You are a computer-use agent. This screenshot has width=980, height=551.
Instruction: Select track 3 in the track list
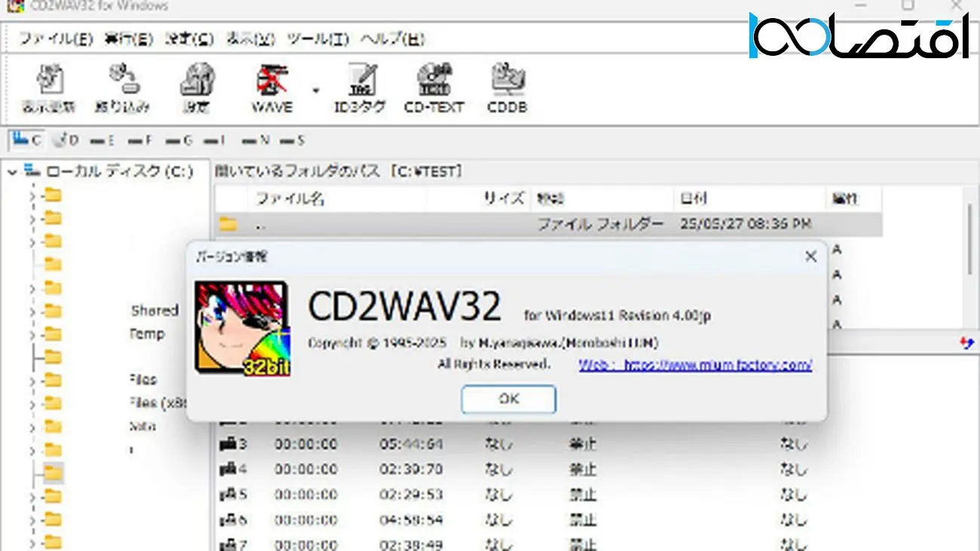232,445
